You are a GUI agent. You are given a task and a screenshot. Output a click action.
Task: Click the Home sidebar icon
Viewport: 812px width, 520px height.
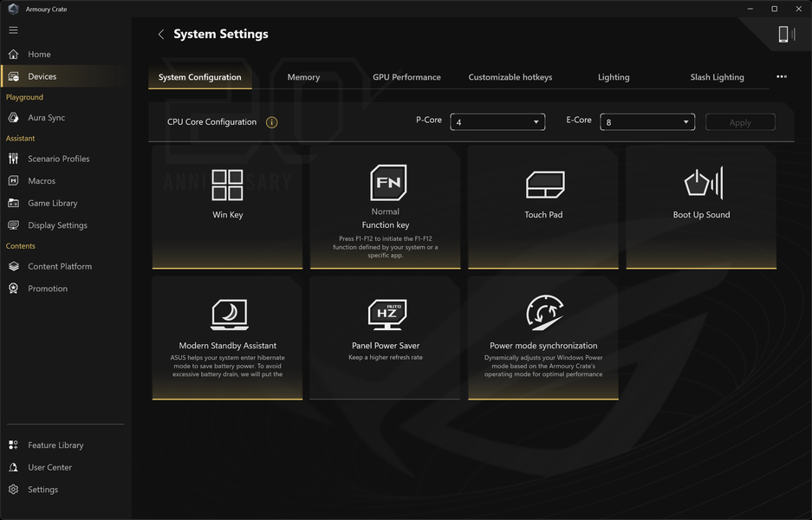[x=14, y=54]
